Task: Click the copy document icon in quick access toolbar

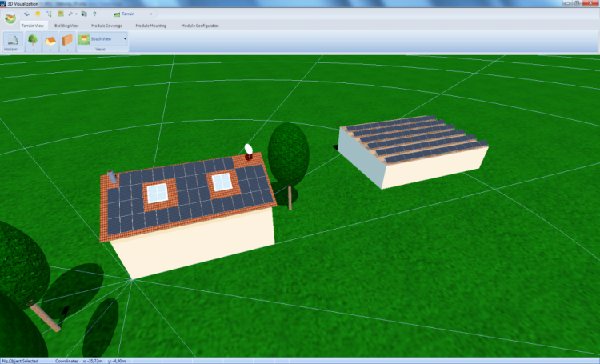Action: pos(84,14)
